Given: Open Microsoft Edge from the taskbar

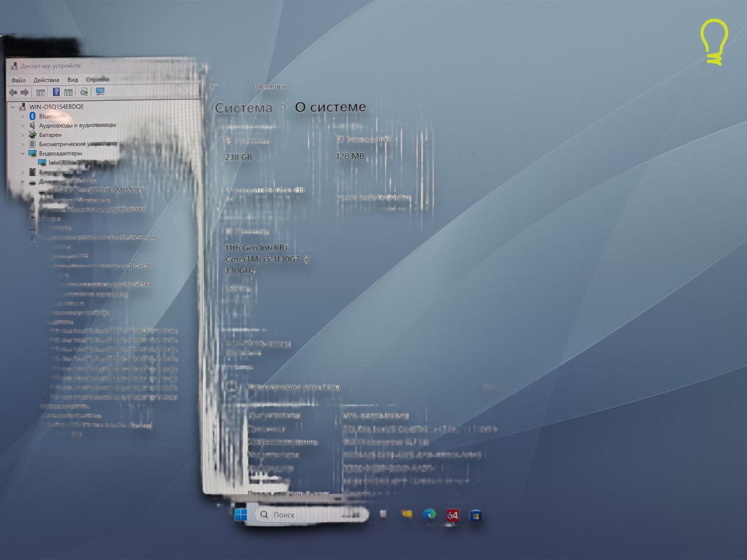Looking at the screenshot, I should point(430,514).
